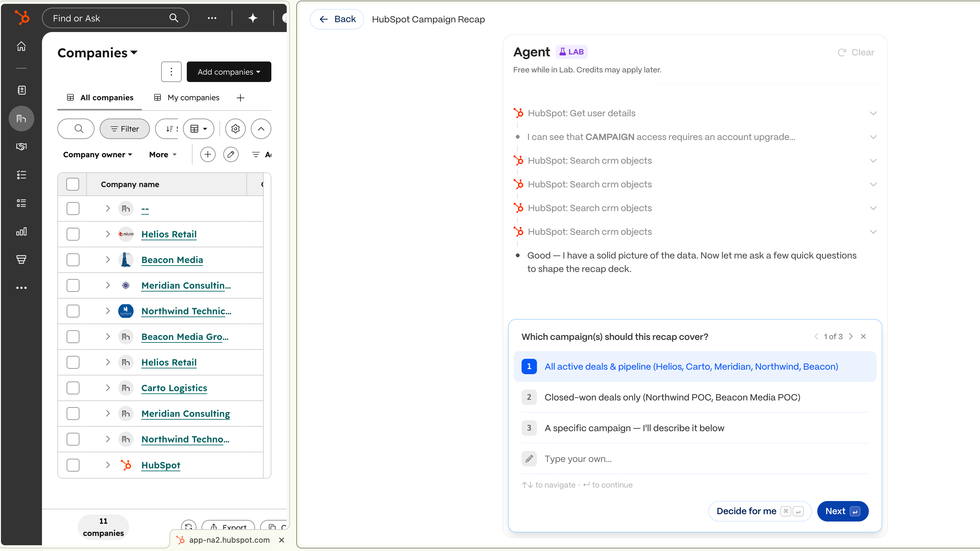Open the marketplace storefront sidebar icon
Image resolution: width=980 pixels, height=551 pixels.
[21, 259]
